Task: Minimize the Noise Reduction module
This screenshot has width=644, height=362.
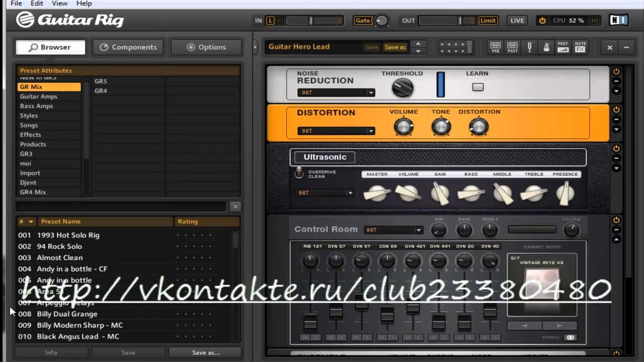Action: click(616, 81)
